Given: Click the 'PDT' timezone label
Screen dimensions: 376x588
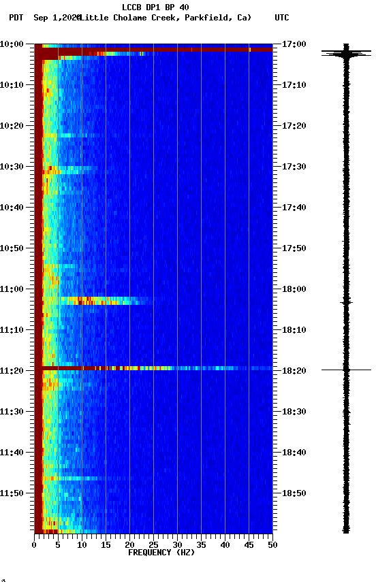Looking at the screenshot, I should click(x=16, y=18).
